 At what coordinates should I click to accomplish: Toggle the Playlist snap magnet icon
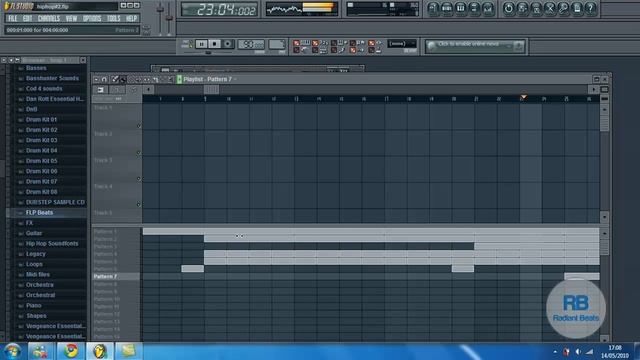click(104, 79)
